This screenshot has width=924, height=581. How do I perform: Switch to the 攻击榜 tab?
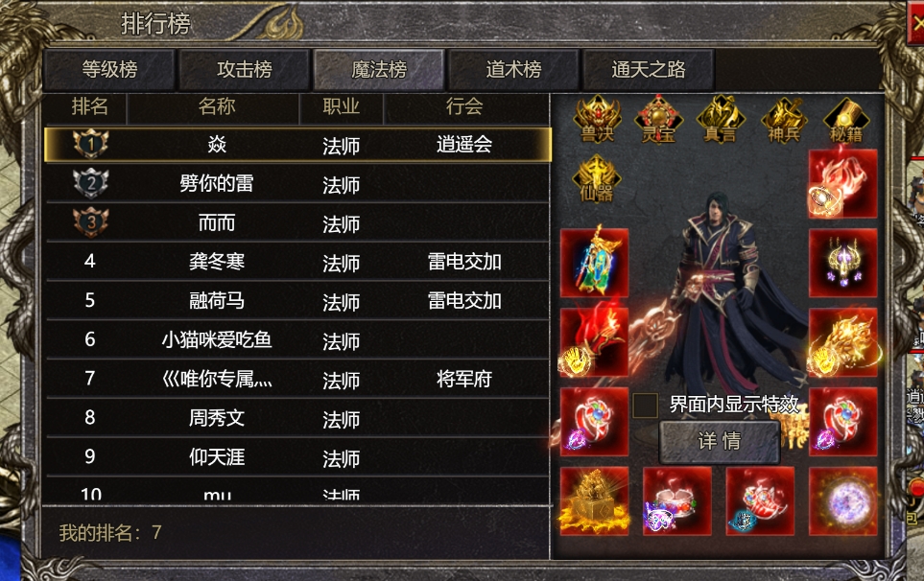[x=244, y=69]
